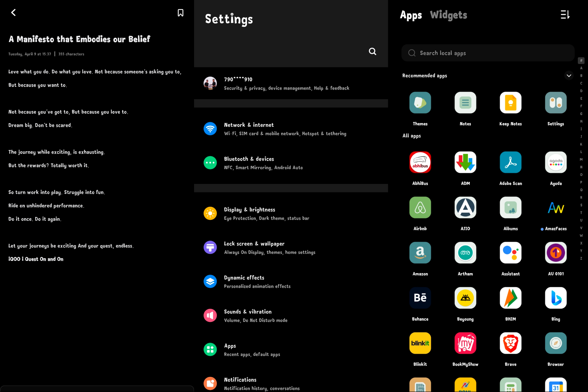Launch the Airbnb app
This screenshot has height=392, width=588.
tap(420, 208)
